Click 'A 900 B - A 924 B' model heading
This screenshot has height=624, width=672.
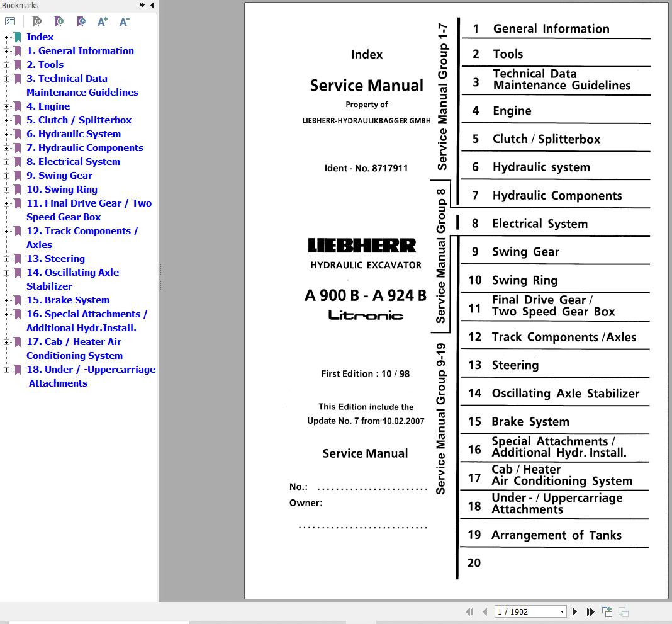(x=366, y=295)
